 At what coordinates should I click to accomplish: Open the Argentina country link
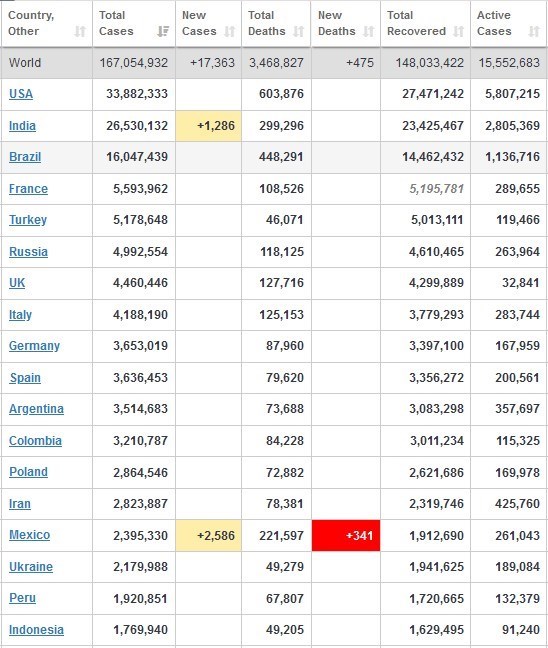36,409
